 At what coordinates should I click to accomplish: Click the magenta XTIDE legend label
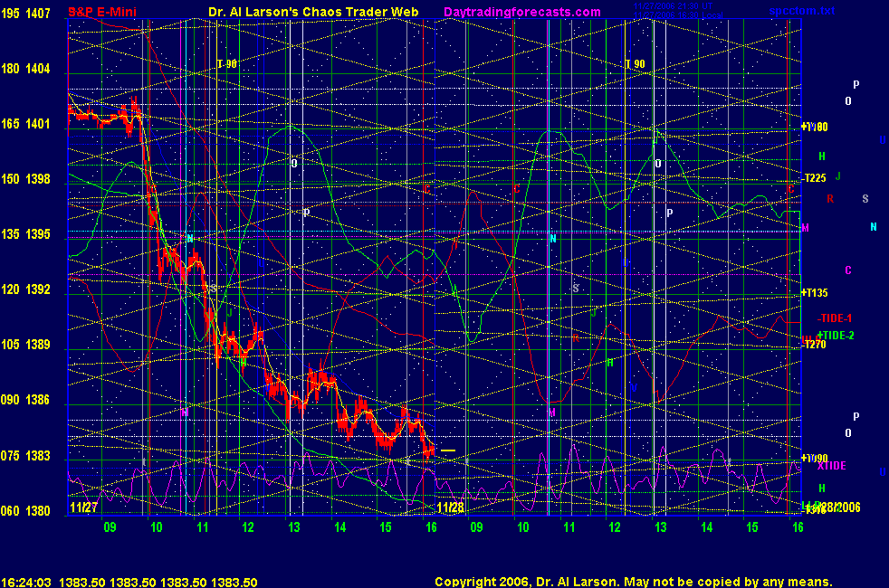pos(831,466)
